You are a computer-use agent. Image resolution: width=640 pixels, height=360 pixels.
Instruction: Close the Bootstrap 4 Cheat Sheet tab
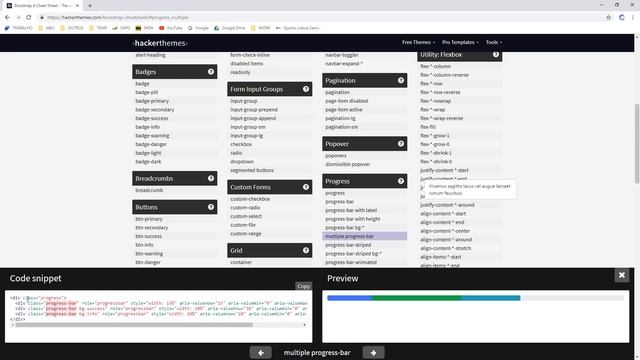pyautogui.click(x=77, y=6)
